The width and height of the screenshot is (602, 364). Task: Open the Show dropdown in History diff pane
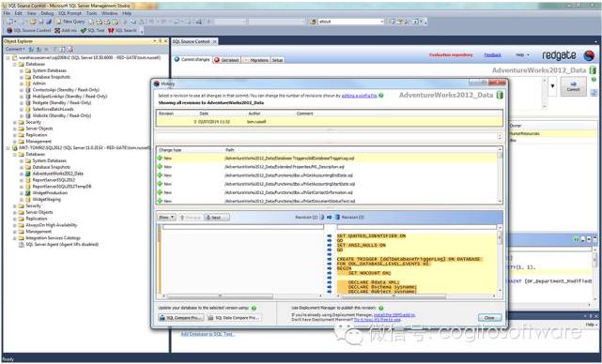166,217
